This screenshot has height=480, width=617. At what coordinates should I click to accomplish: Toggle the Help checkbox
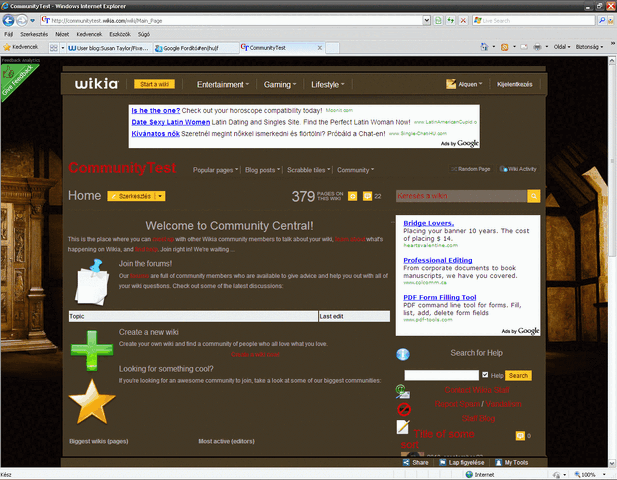485,375
